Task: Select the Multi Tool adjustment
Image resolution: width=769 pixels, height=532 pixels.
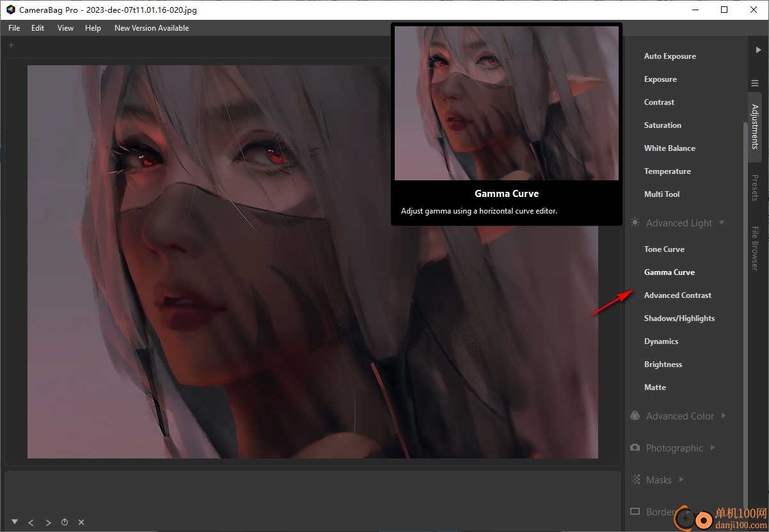Action: pyautogui.click(x=662, y=194)
